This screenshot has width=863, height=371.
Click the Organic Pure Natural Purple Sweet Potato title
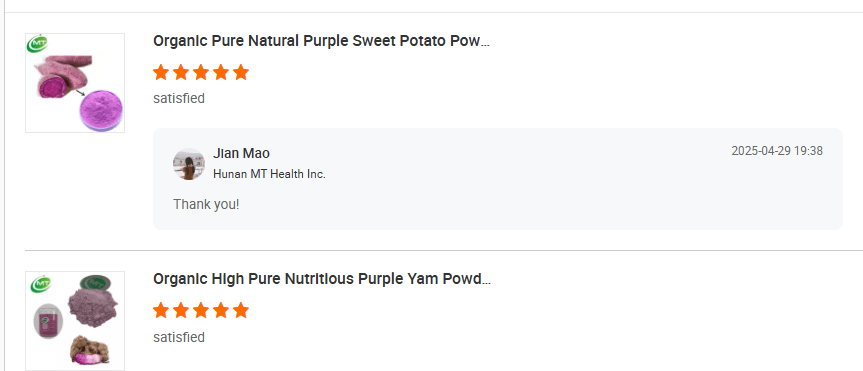pos(321,41)
